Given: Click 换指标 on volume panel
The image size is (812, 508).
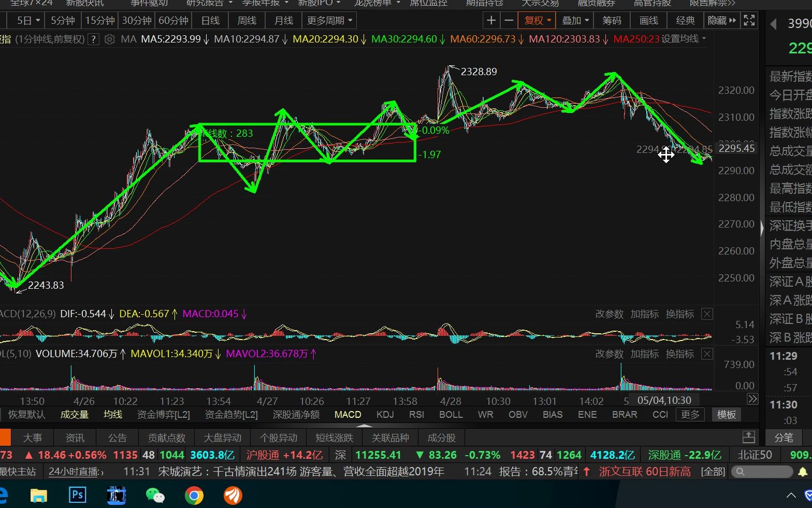Looking at the screenshot, I should [679, 354].
